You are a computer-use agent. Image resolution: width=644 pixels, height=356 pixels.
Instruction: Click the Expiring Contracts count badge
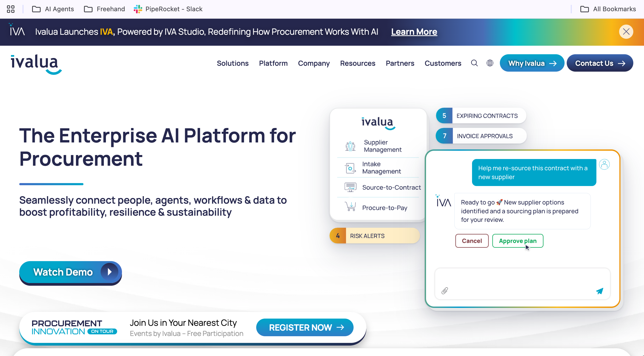[444, 116]
